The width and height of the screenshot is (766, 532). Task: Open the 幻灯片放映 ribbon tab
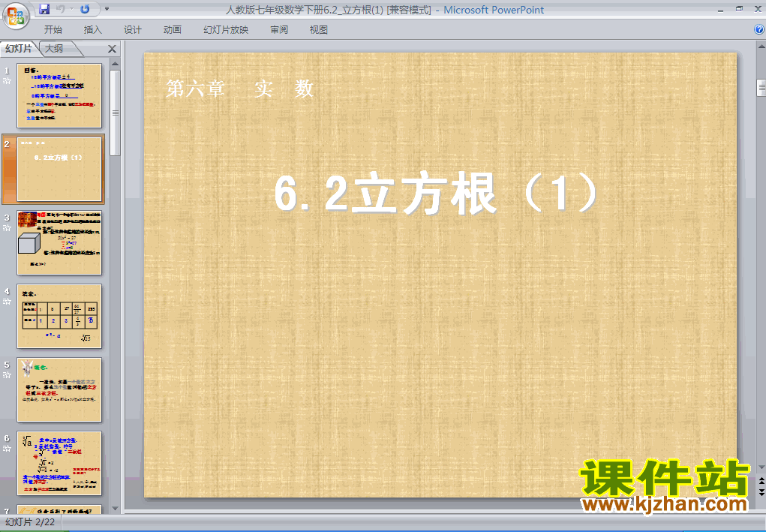click(x=226, y=30)
